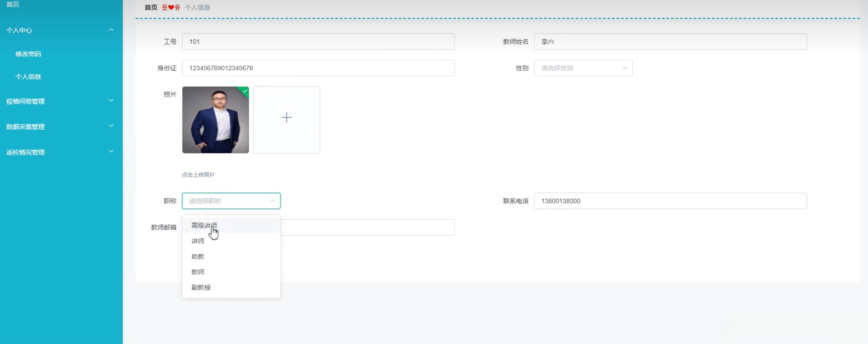Focus the 教师姓名 input field
Viewport: 868px width, 344px height.
(670, 42)
